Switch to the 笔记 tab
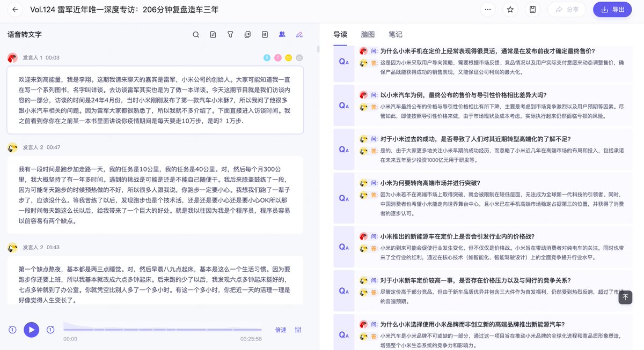This screenshot has height=350, width=644. [396, 34]
